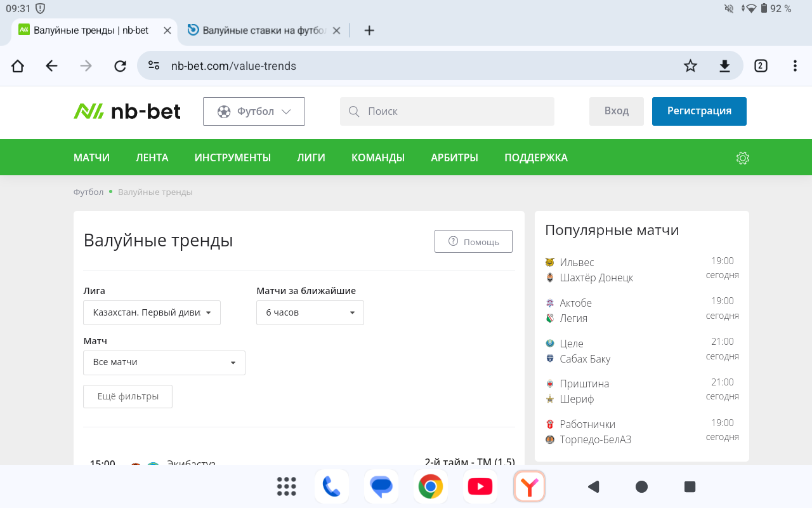The height and width of the screenshot is (508, 812).
Task: Click the nb-bet logo
Action: click(127, 111)
